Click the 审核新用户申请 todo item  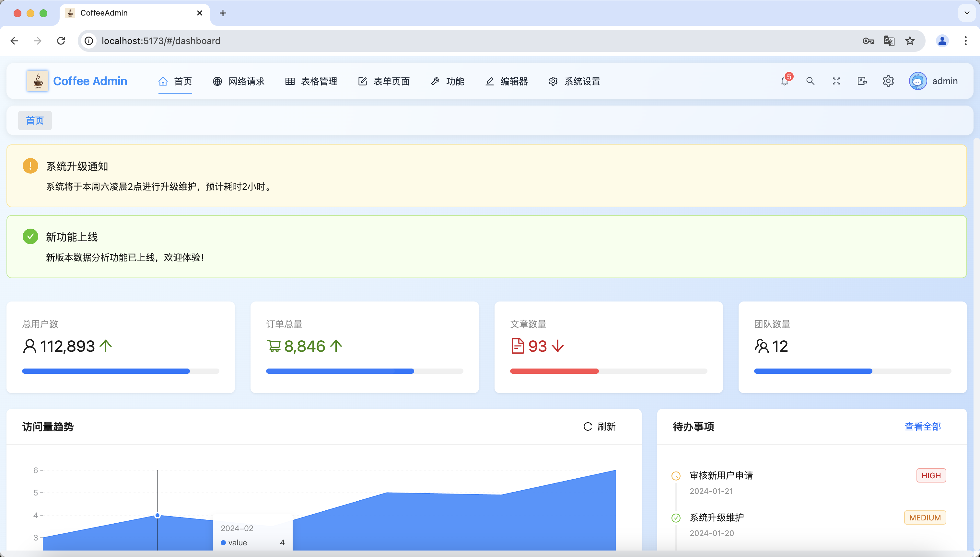pos(721,475)
